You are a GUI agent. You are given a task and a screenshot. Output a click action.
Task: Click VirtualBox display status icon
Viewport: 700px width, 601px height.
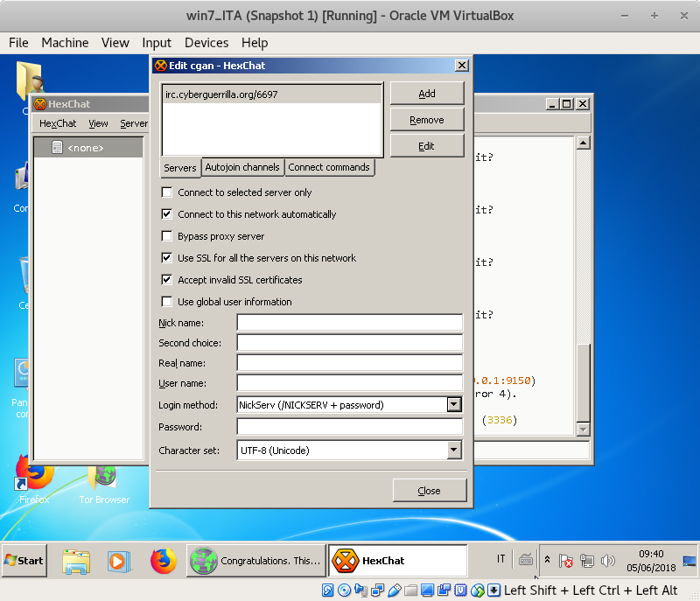[x=427, y=591]
